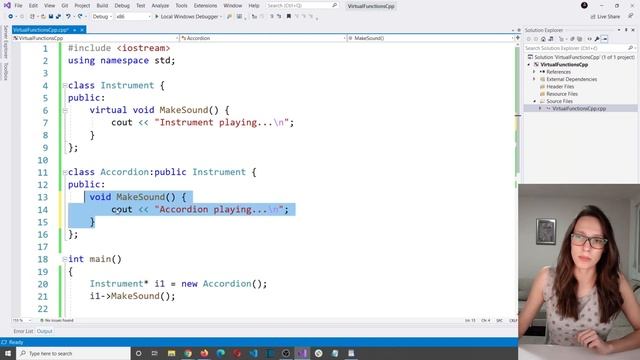This screenshot has width=640, height=360.
Task: Open the Accordion class navigation dropdown
Action: coord(263,38)
